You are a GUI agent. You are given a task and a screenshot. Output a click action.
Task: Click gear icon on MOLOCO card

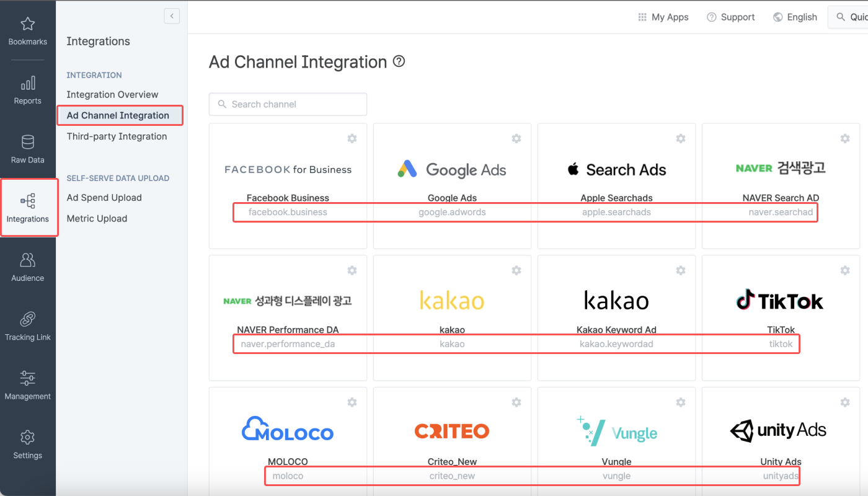coord(352,402)
